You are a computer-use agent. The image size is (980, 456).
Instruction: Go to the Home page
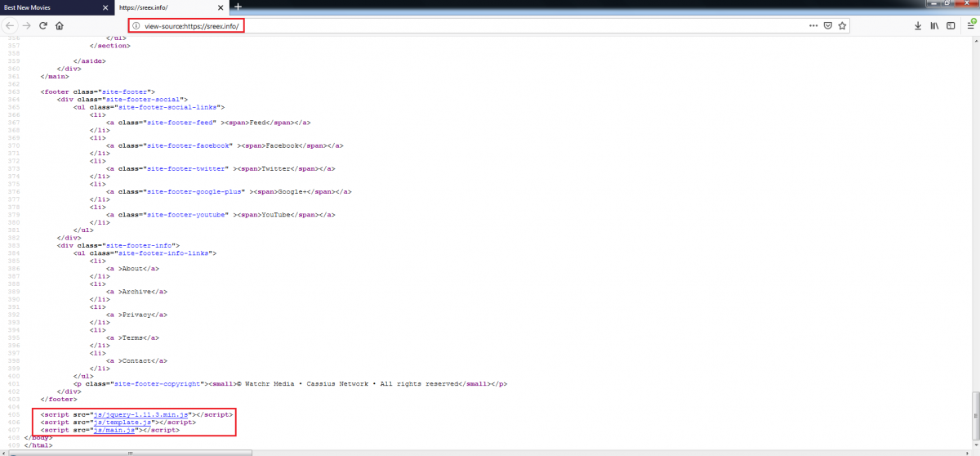pos(60,25)
